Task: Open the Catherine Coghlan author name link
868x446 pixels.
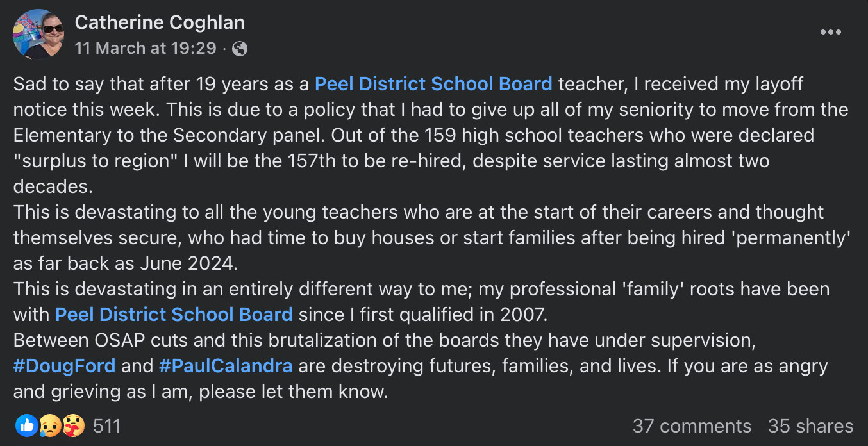Action: click(160, 22)
